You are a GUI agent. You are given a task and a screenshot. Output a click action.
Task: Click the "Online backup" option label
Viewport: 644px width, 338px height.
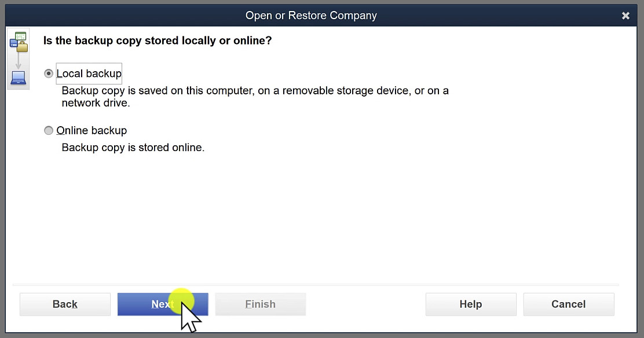pyautogui.click(x=92, y=131)
